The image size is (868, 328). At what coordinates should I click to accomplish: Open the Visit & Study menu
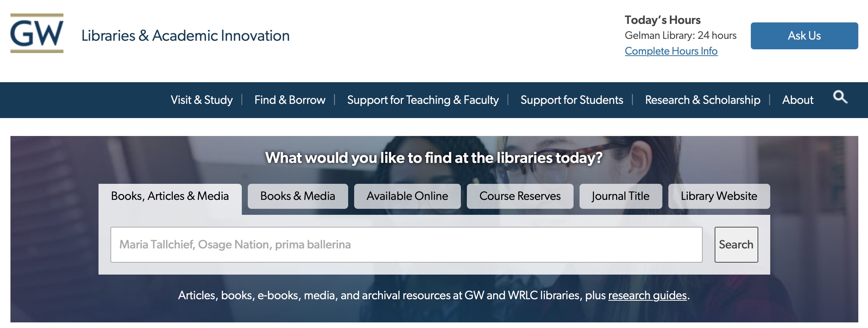pos(202,100)
